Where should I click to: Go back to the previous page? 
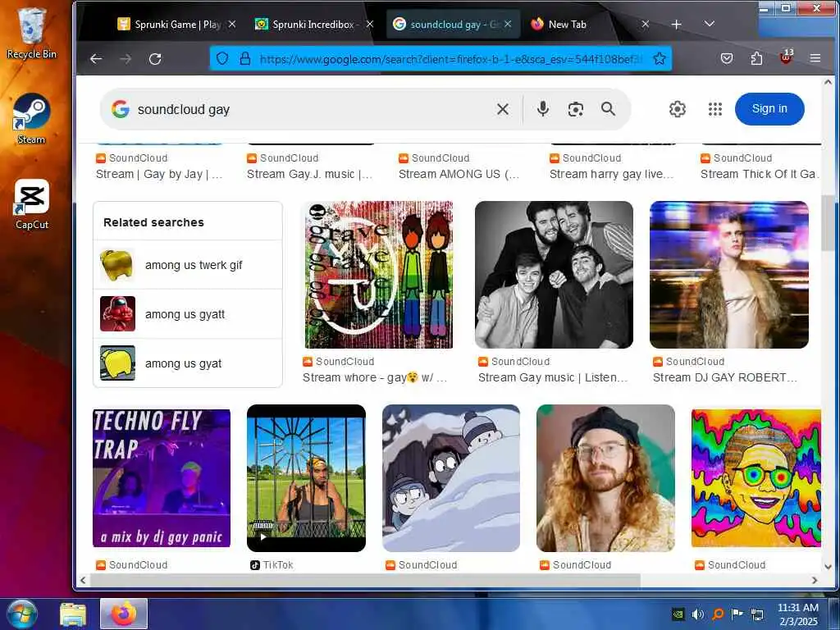coord(96,59)
